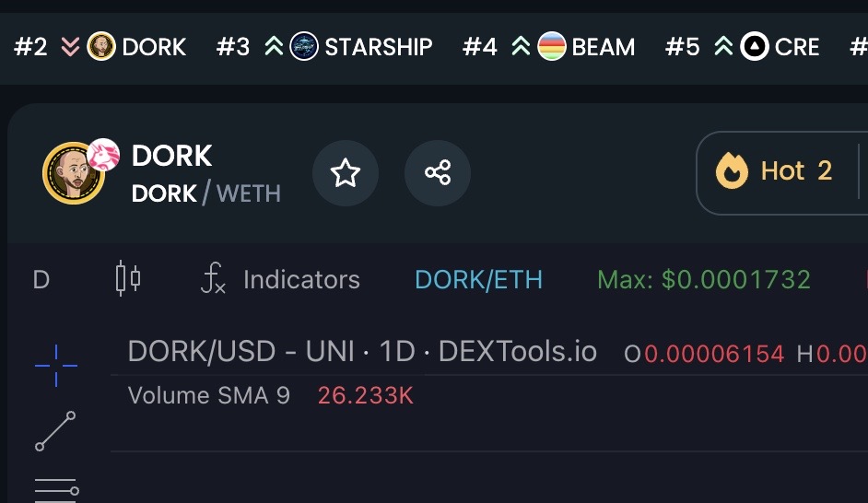Click the Volume SMA 9 indicator legend
The image size is (868, 503).
tap(208, 395)
